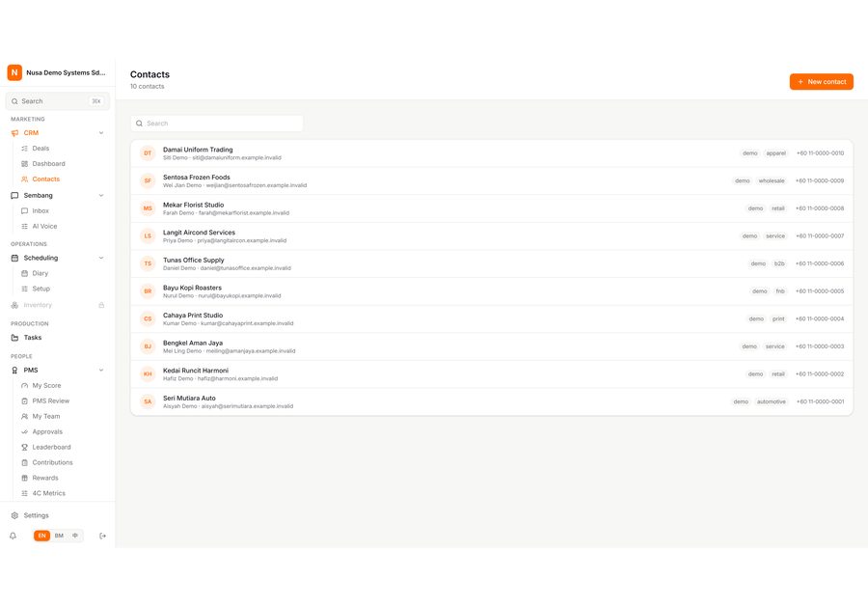Open Bengkel Aman Jaya contact
Image resolution: width=868 pixels, height=607 pixels.
[492, 346]
